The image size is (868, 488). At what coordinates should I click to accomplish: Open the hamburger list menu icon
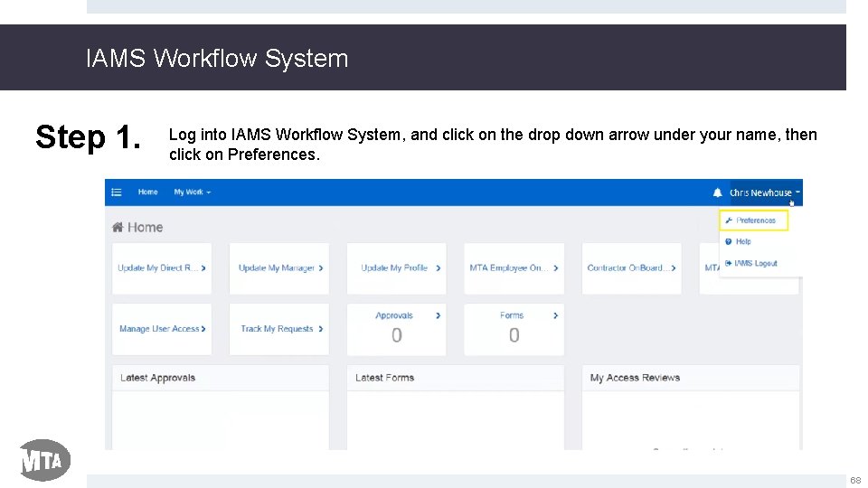tap(117, 192)
